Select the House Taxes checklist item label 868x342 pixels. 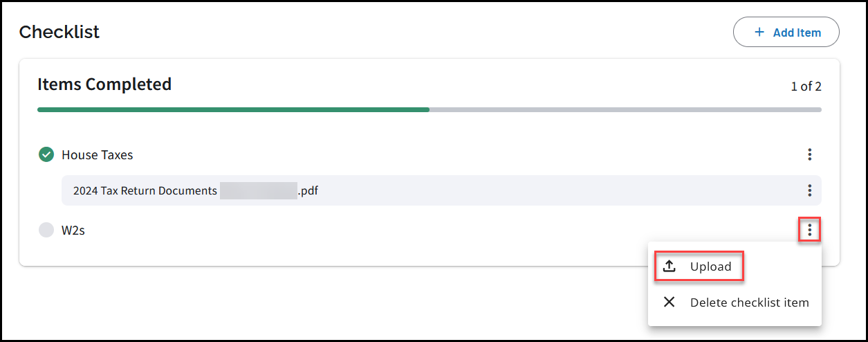point(98,155)
